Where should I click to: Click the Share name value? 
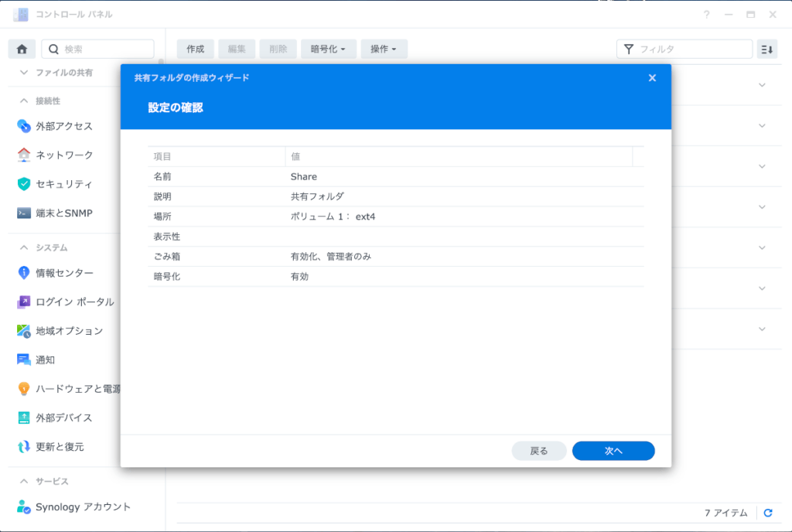point(303,176)
